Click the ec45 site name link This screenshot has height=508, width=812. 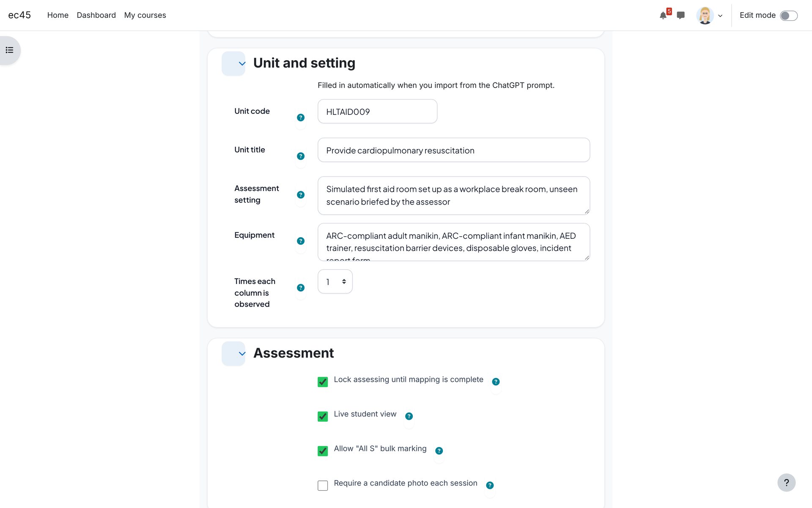(x=19, y=15)
